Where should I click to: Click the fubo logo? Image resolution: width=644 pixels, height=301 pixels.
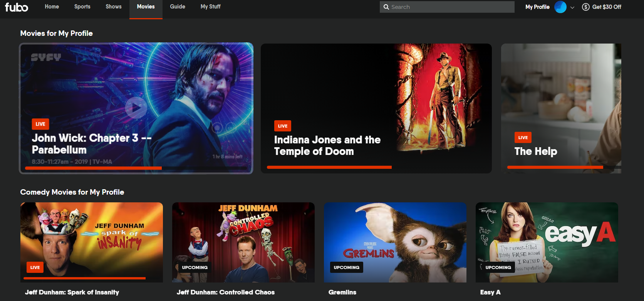(17, 7)
